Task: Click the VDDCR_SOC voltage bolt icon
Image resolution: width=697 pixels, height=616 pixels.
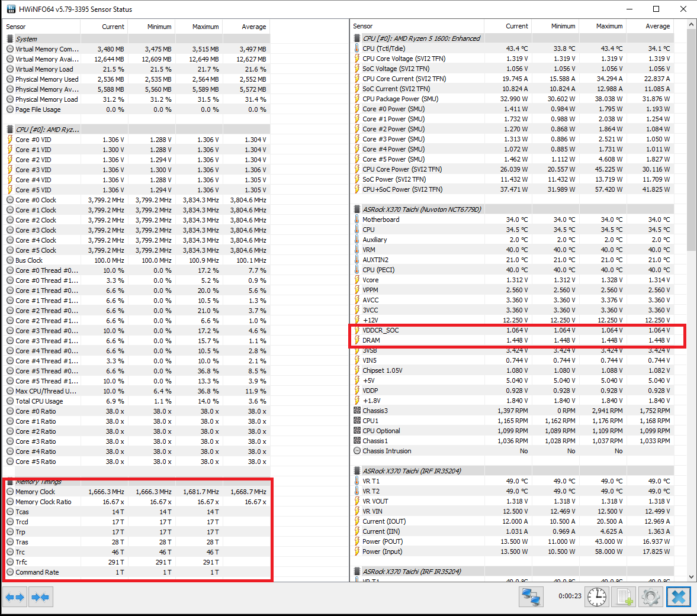Action: click(356, 330)
